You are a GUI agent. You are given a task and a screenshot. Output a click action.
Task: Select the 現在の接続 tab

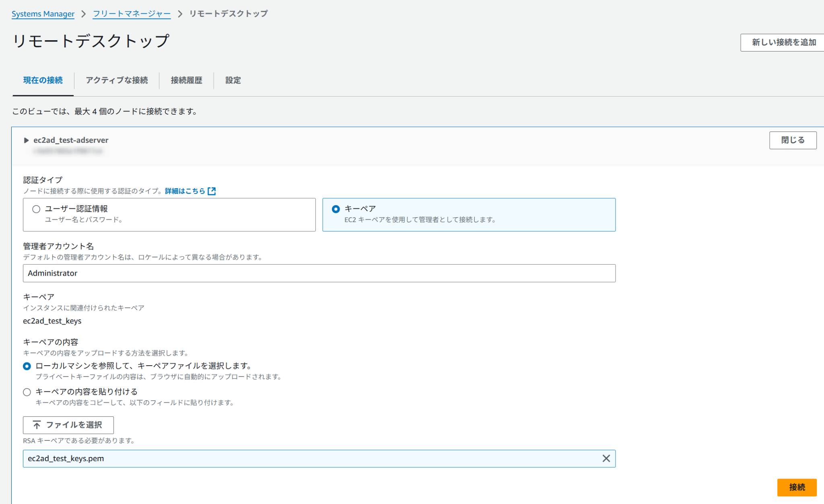(43, 80)
